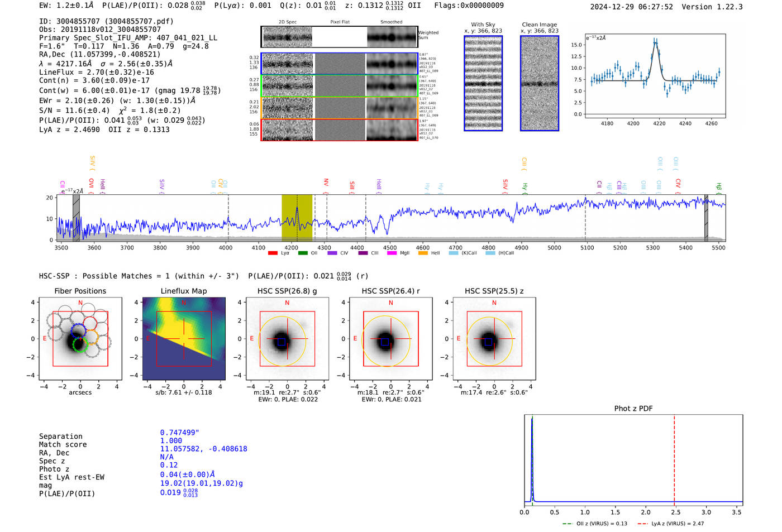Click the magenta MgII legend swatch
Screen dimensions: 782x532
[392, 253]
